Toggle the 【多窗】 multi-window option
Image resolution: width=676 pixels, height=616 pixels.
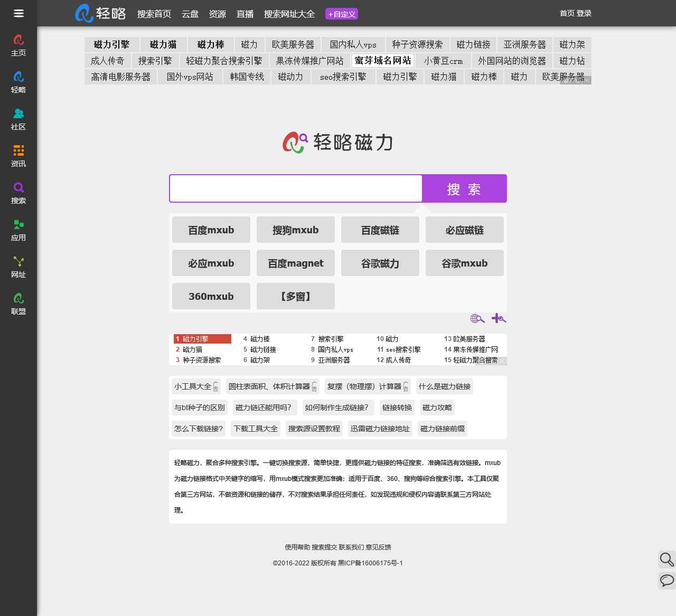pyautogui.click(x=296, y=296)
